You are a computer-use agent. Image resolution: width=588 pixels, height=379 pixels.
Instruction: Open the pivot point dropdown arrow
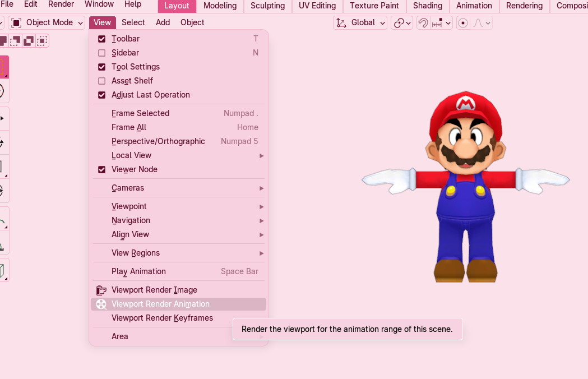[x=409, y=23]
